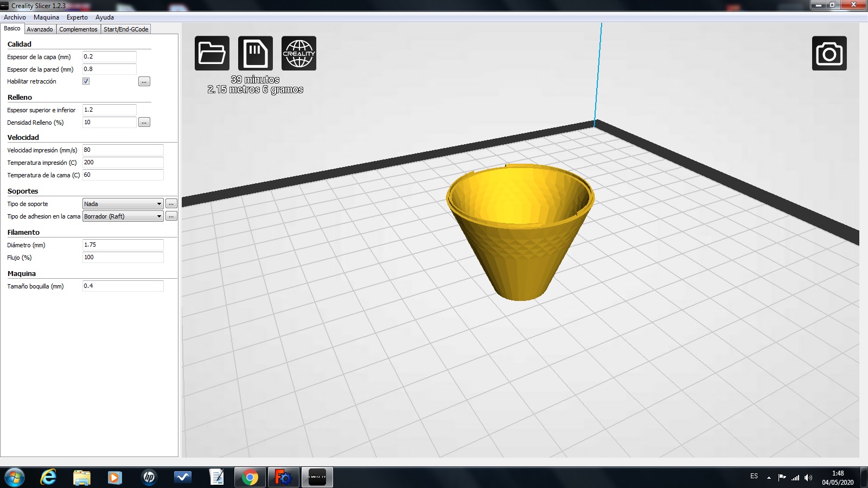Click the Creality globe icon
Screen dimensions: 868x488
pyautogui.click(x=298, y=53)
